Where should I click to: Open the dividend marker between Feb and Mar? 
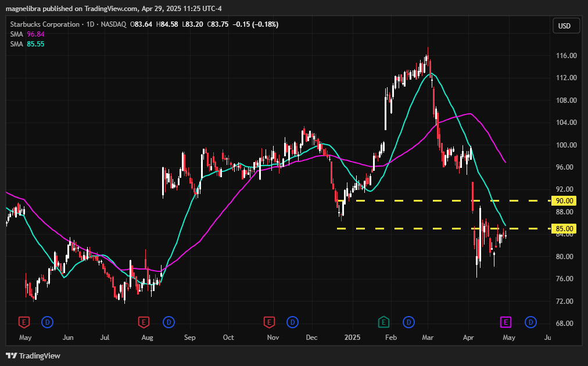click(x=408, y=322)
